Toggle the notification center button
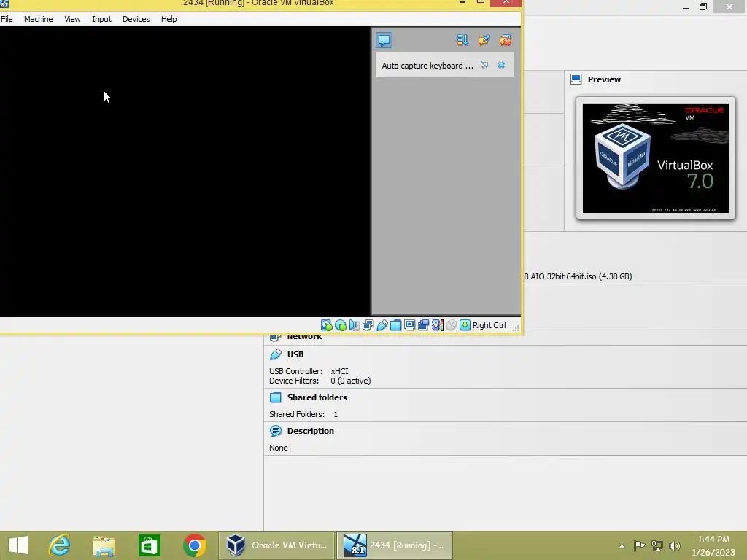 pyautogui.click(x=384, y=40)
